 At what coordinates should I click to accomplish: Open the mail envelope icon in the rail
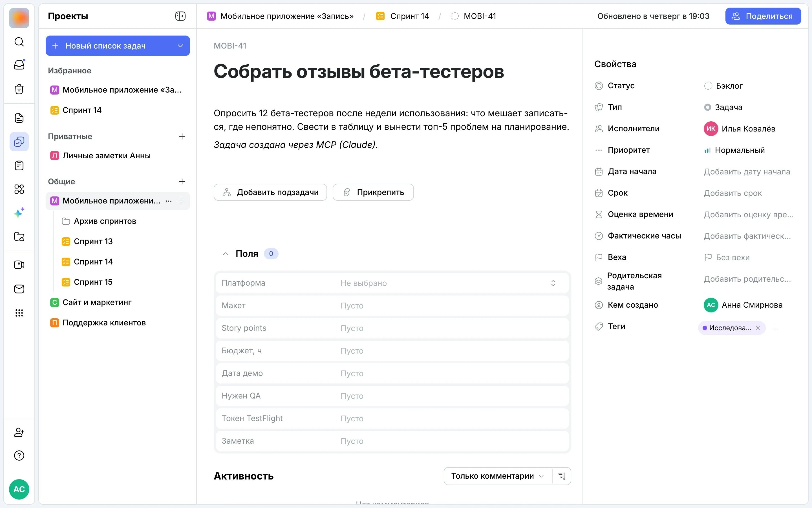click(x=19, y=289)
